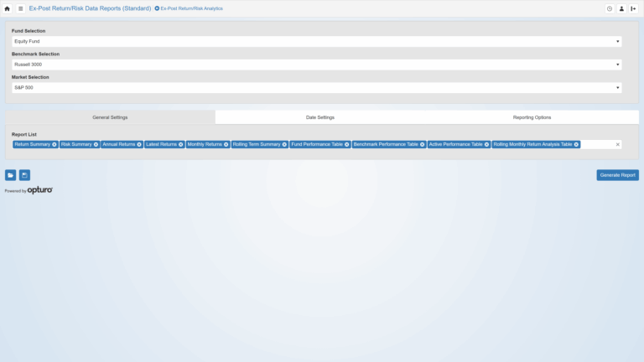Click the empty Report List input area
This screenshot has height=362, width=644.
pyautogui.click(x=597, y=144)
